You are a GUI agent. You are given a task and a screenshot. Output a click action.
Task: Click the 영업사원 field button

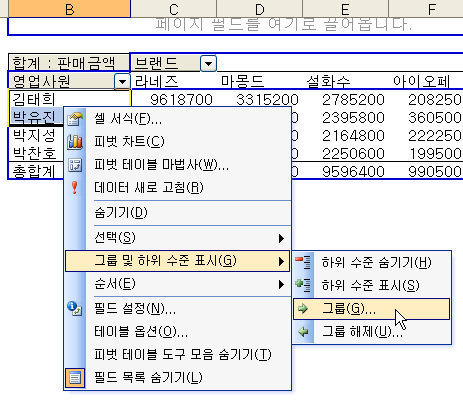[69, 81]
